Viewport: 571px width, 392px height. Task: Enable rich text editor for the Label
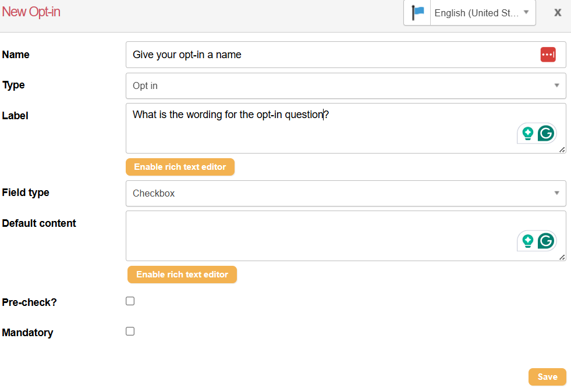click(x=180, y=167)
